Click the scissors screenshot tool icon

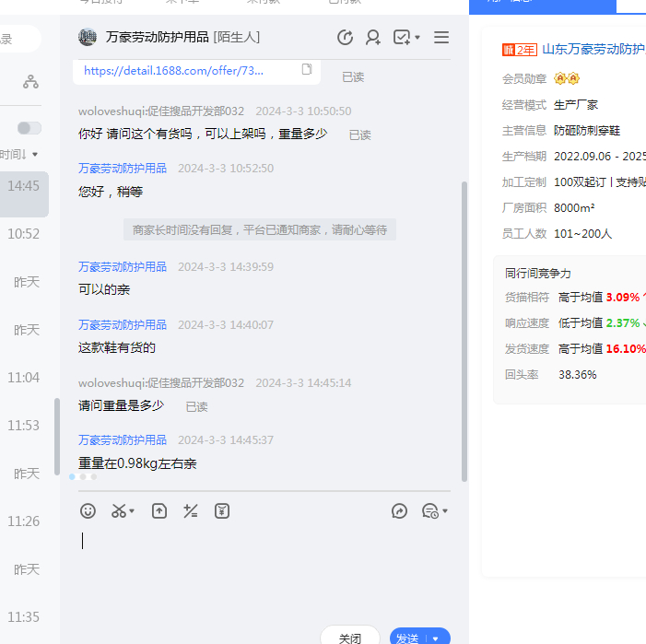pos(119,510)
